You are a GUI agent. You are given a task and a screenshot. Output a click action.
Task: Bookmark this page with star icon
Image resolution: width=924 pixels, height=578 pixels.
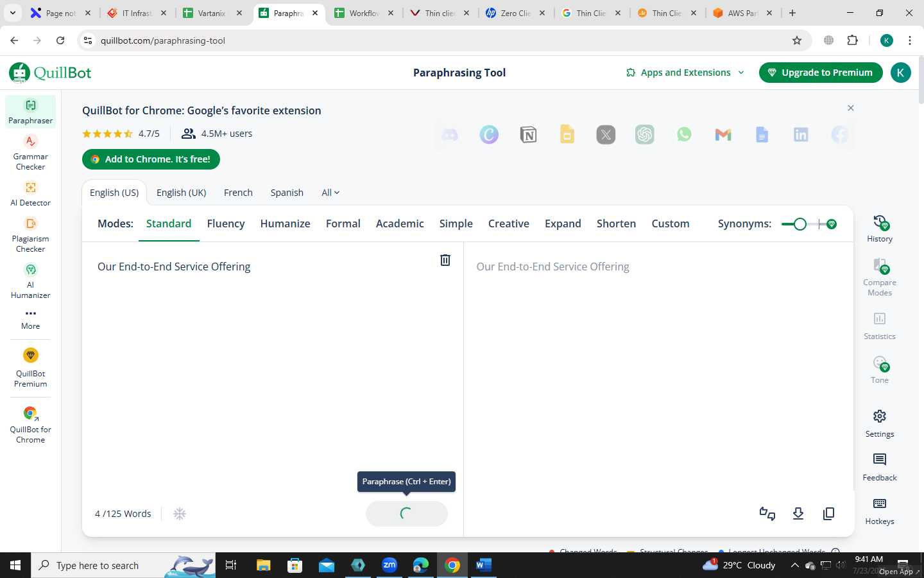pos(797,40)
